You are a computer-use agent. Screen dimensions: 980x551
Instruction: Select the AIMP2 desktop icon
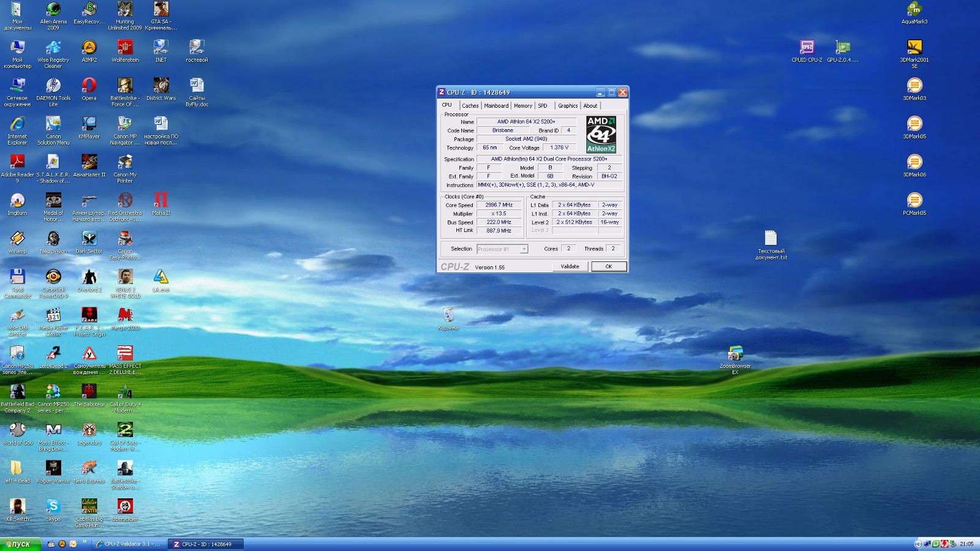89,51
